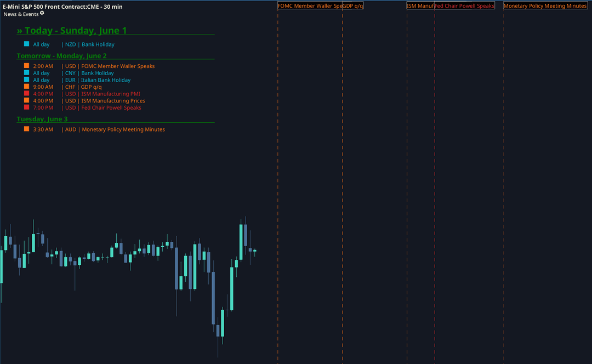Click the GDP q/q chart event label
The height and width of the screenshot is (364, 592).
[x=352, y=5]
